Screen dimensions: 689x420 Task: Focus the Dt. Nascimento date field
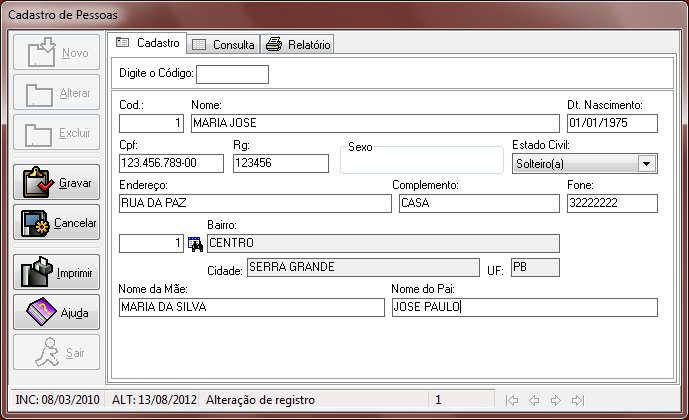tap(611, 123)
